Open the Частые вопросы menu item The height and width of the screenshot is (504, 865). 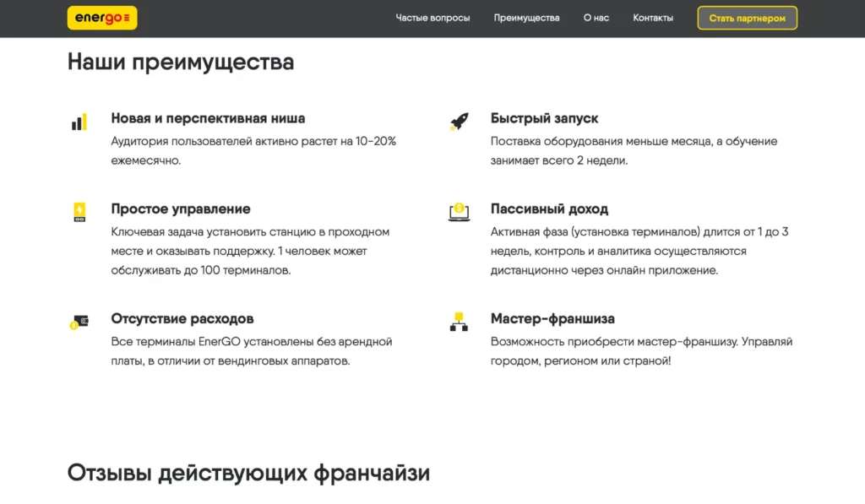pyautogui.click(x=432, y=18)
